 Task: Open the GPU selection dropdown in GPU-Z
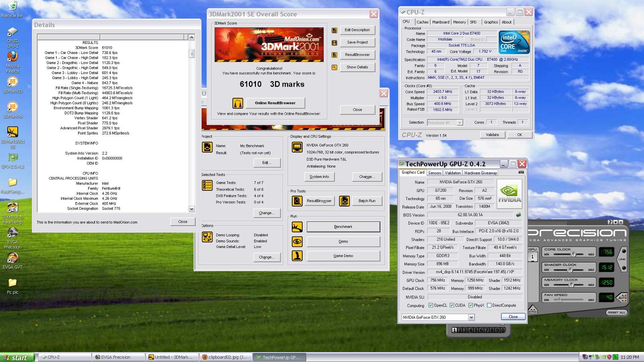click(x=471, y=317)
